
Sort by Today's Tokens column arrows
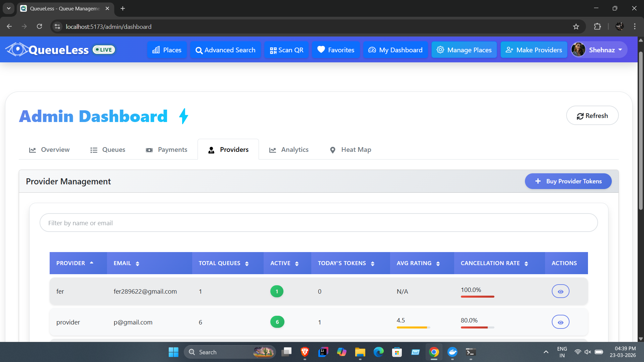(x=372, y=263)
